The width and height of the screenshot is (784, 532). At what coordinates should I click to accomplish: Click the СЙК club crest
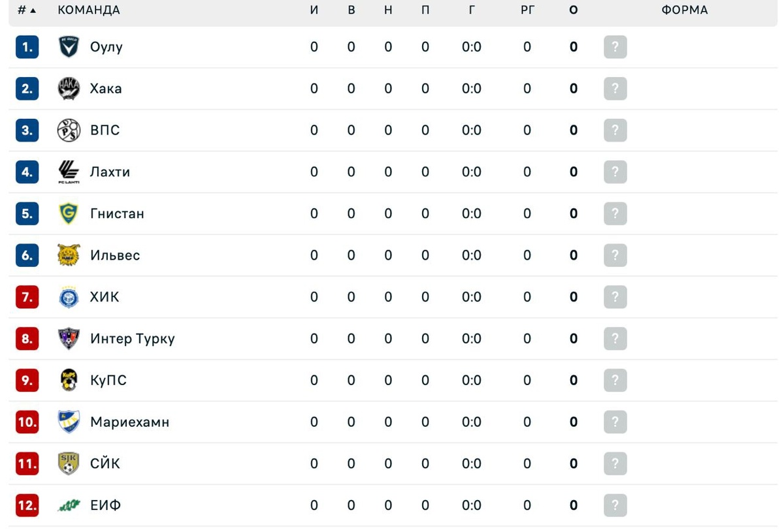tap(69, 463)
